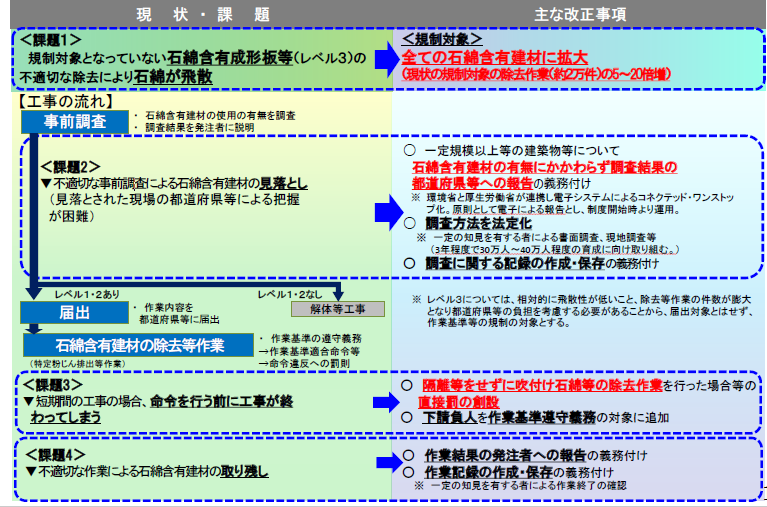Click the note beginning '環境省と厚生労働省が連携し'
The width and height of the screenshot is (767, 507).
coord(572,204)
